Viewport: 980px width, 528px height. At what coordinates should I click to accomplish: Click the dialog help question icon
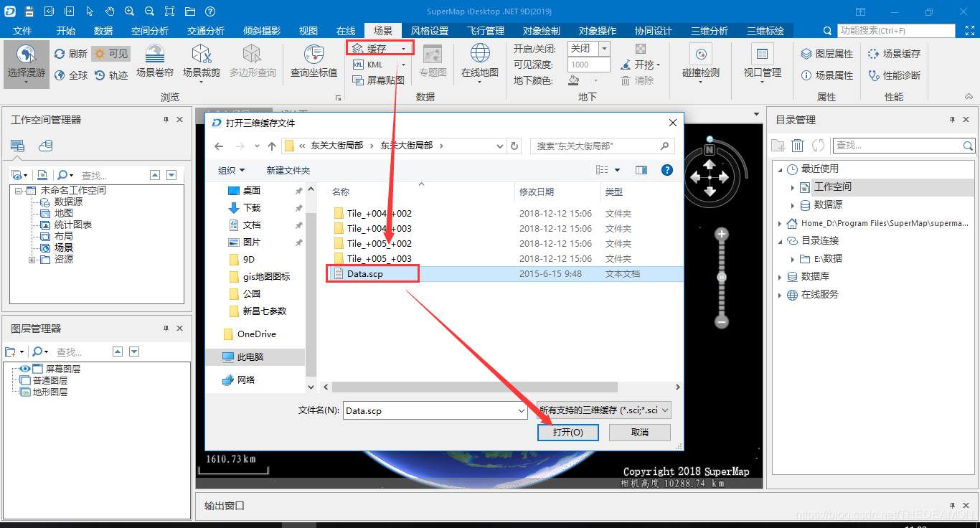[x=667, y=170]
